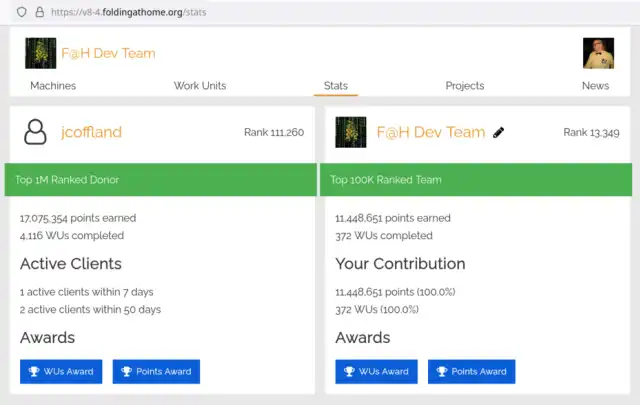Click the browser shield icon

click(x=21, y=11)
